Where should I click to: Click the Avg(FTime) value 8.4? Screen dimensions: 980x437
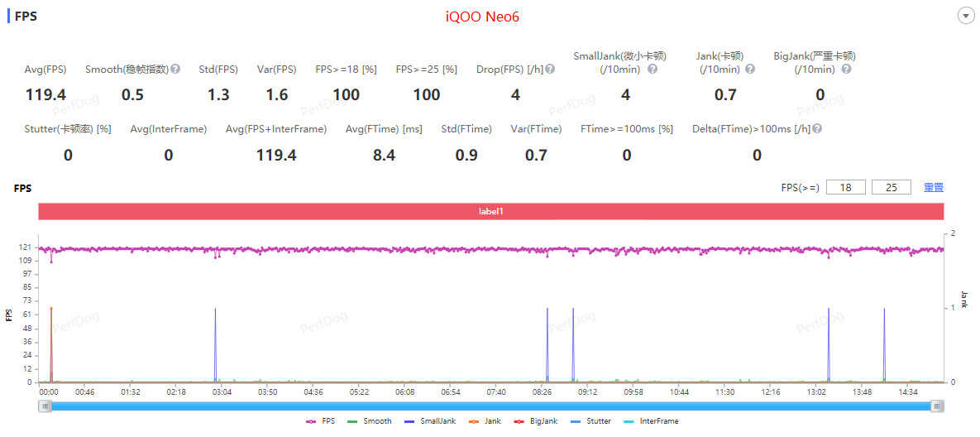pos(384,155)
